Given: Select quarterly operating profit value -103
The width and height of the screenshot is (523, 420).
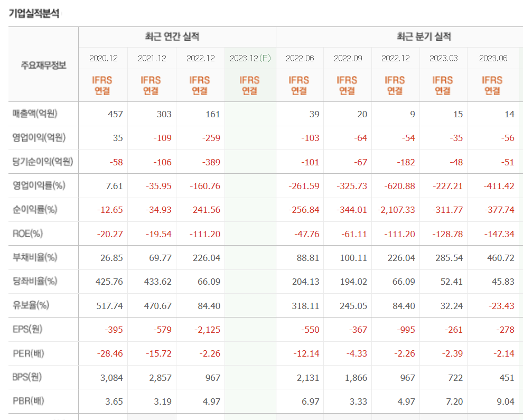Looking at the screenshot, I should click(310, 138).
